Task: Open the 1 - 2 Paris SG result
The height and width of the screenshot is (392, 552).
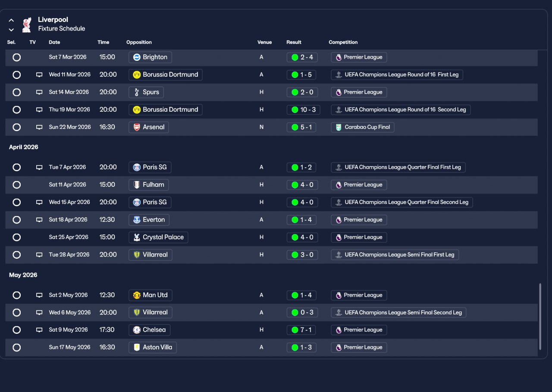Action: (x=301, y=167)
